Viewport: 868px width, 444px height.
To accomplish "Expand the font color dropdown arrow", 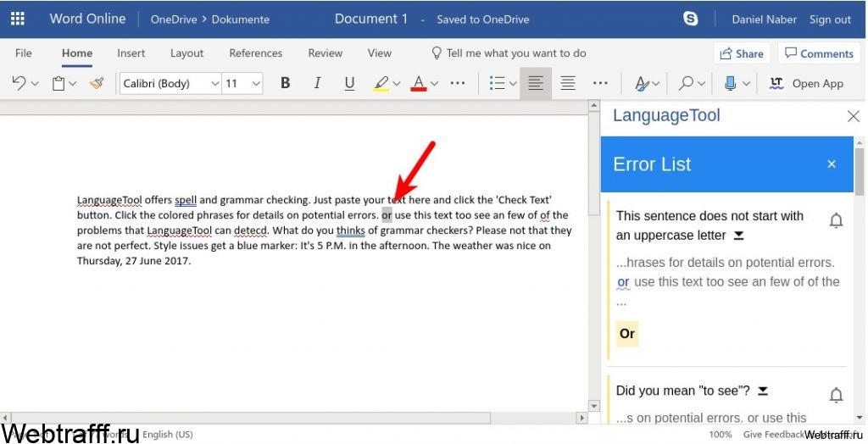I will (434, 84).
